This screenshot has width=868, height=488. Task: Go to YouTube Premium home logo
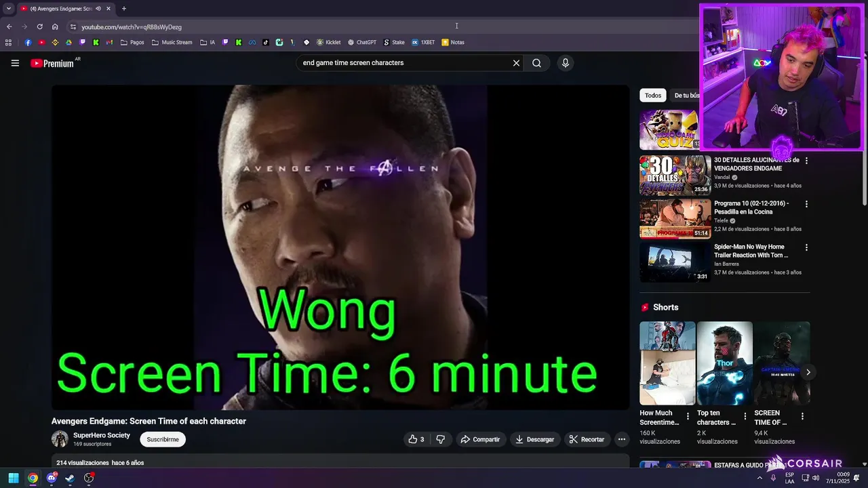pyautogui.click(x=52, y=63)
